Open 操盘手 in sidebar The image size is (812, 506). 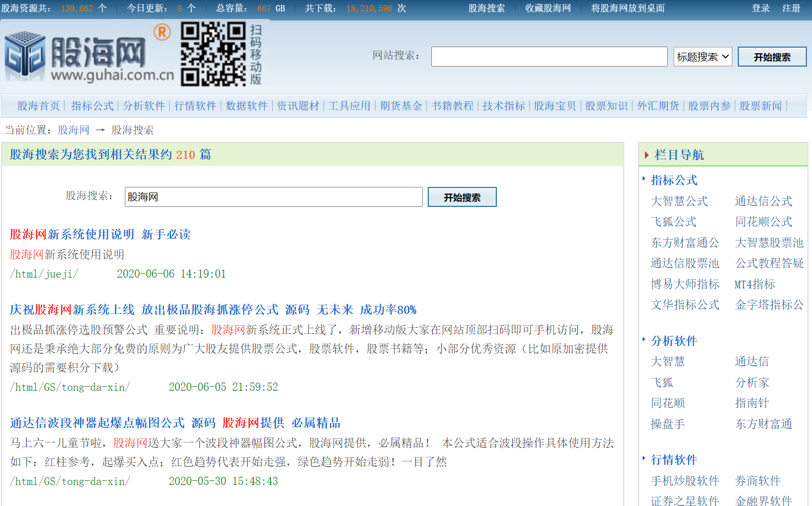point(668,424)
